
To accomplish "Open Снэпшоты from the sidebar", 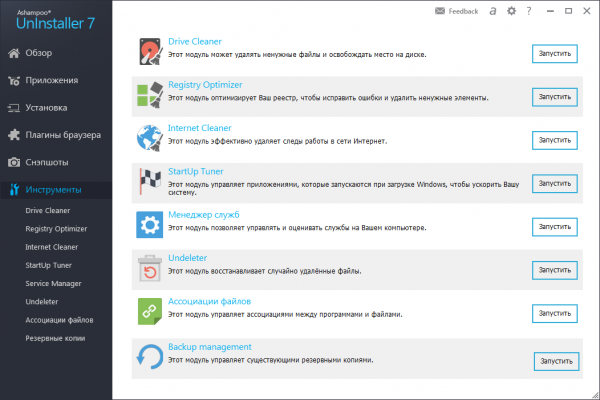I will 47,161.
